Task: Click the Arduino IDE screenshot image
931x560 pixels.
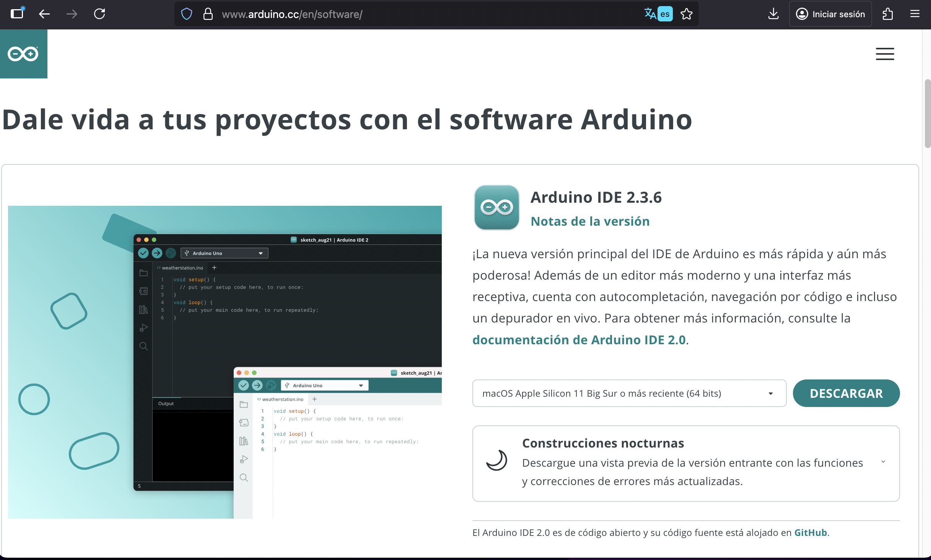Action: tap(225, 362)
